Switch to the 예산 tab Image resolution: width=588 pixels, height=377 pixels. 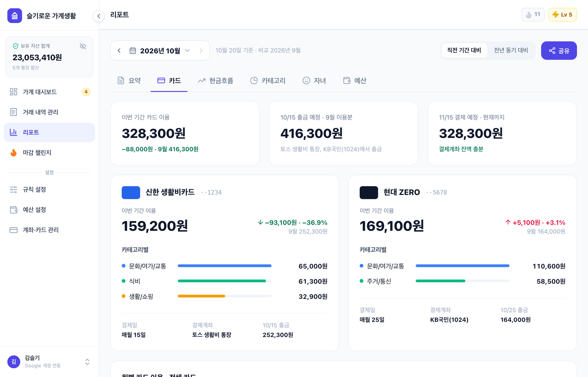click(355, 81)
